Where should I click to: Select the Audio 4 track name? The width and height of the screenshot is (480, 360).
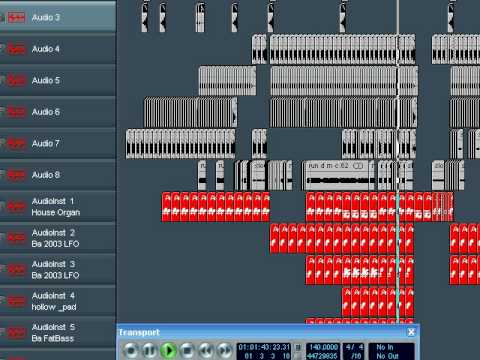pyautogui.click(x=46, y=49)
